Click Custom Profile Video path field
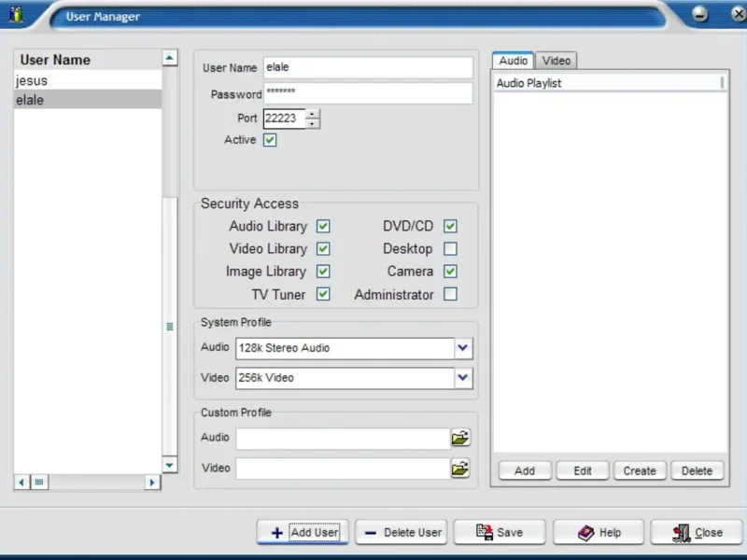747x560 pixels. pyautogui.click(x=343, y=469)
